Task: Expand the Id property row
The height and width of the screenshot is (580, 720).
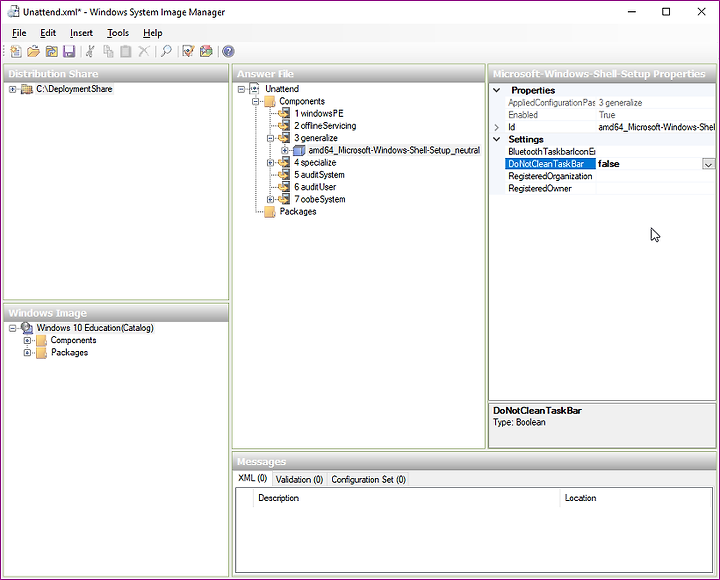Action: pos(497,127)
